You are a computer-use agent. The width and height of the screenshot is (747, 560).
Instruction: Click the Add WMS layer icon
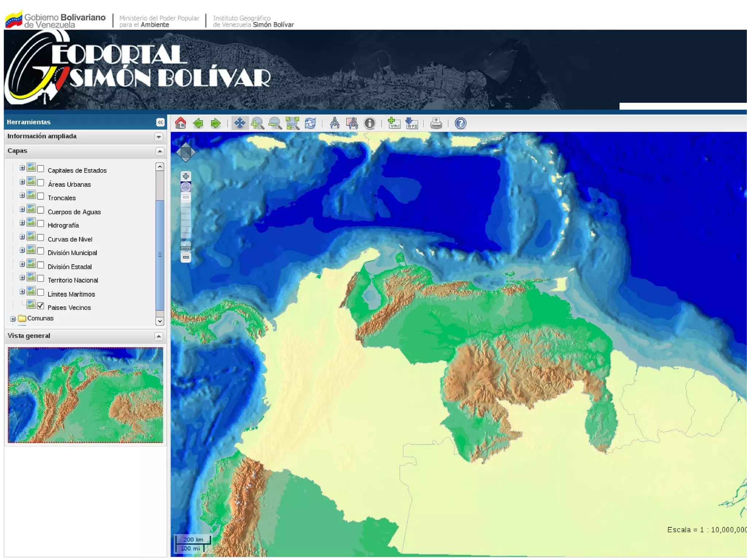(394, 123)
